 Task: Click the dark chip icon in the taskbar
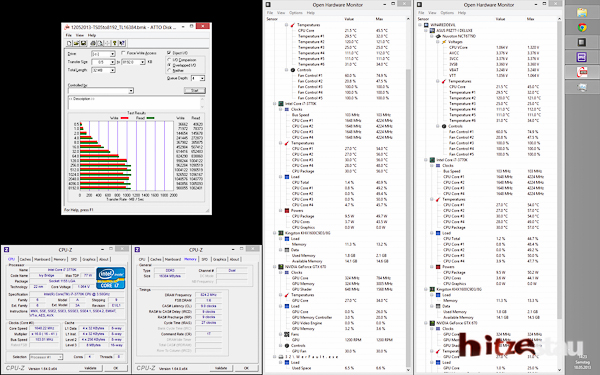coord(582,42)
